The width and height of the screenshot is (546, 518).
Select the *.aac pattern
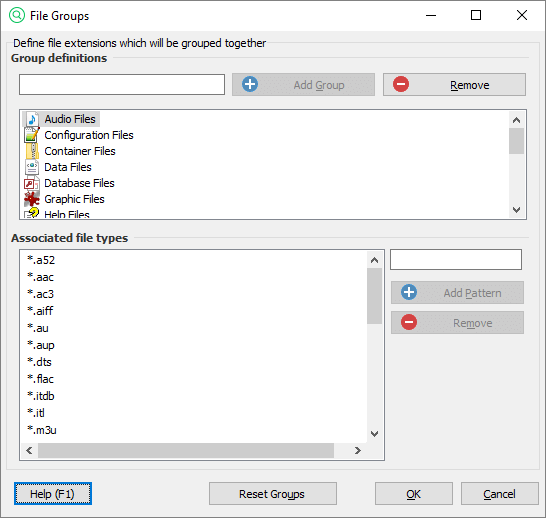(x=40, y=277)
